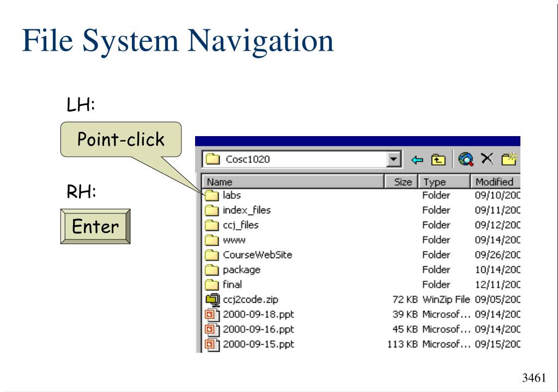
Task: Sort by the Size column header
Action: click(x=401, y=182)
